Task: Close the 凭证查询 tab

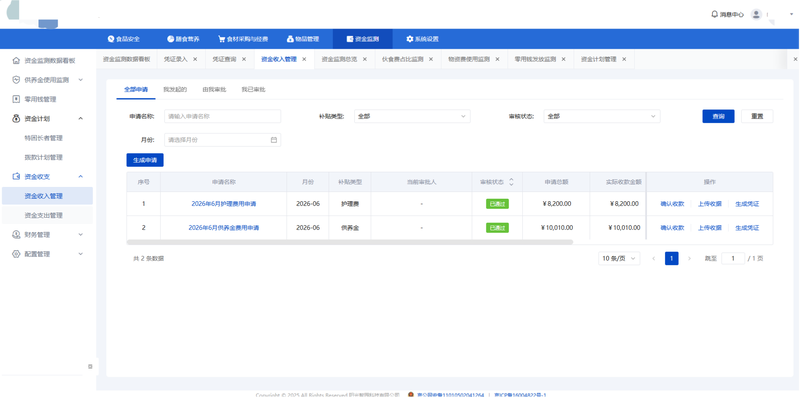Action: (244, 59)
